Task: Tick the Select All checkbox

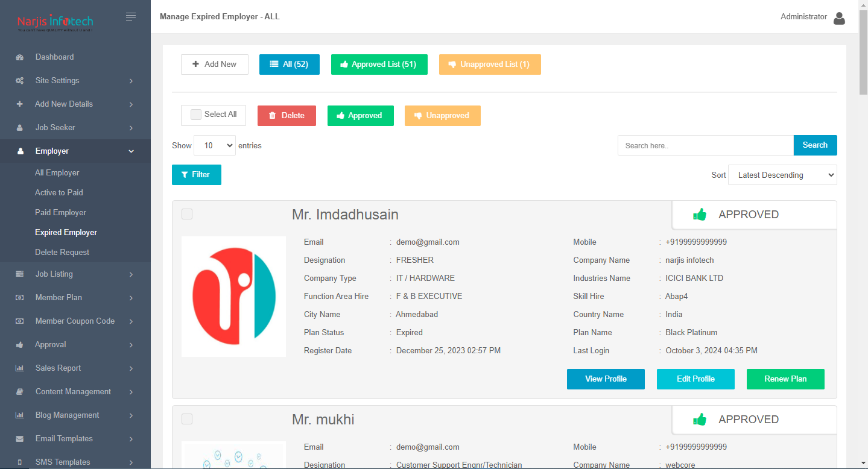Action: click(x=196, y=115)
